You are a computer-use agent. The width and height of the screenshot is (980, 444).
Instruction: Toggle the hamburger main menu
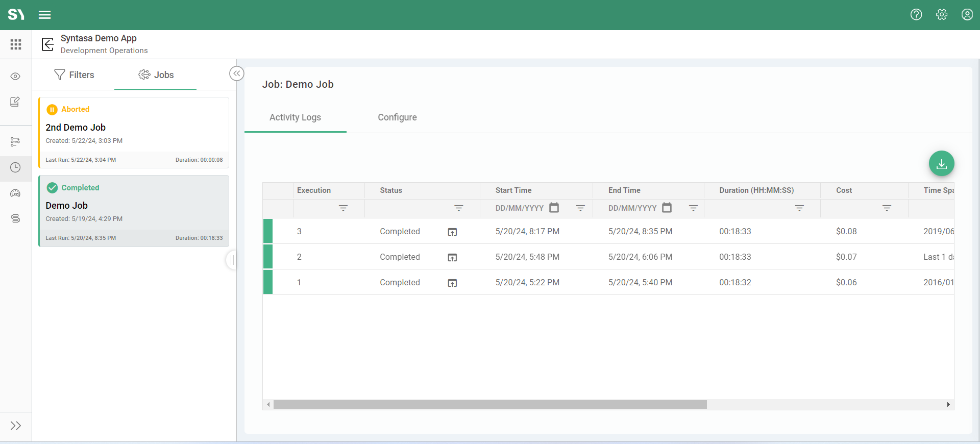(x=45, y=15)
